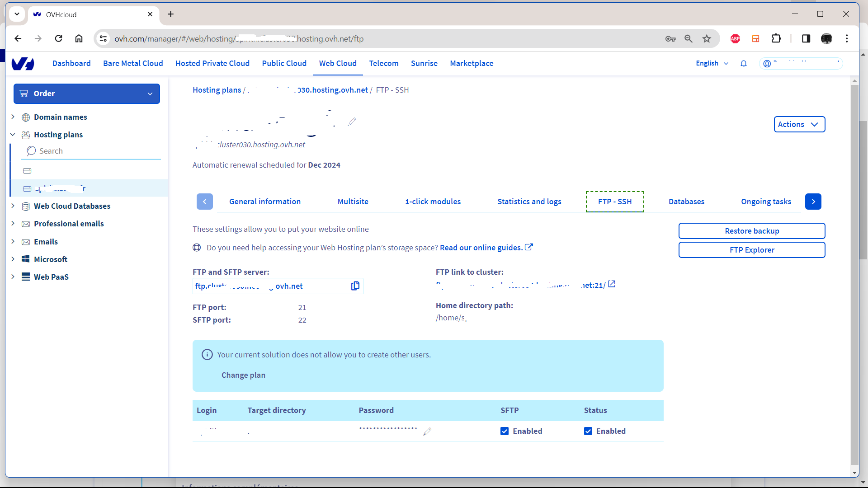Collapse Hosting plans in sidebar

13,135
